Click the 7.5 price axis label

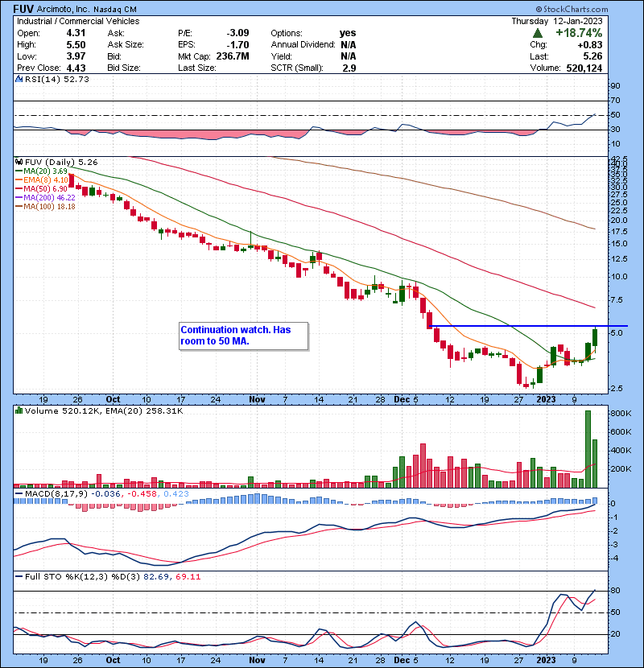click(617, 300)
